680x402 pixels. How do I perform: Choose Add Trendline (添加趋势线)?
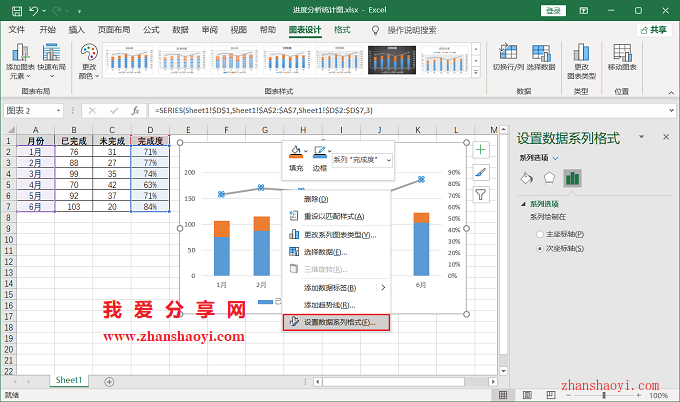pyautogui.click(x=336, y=305)
